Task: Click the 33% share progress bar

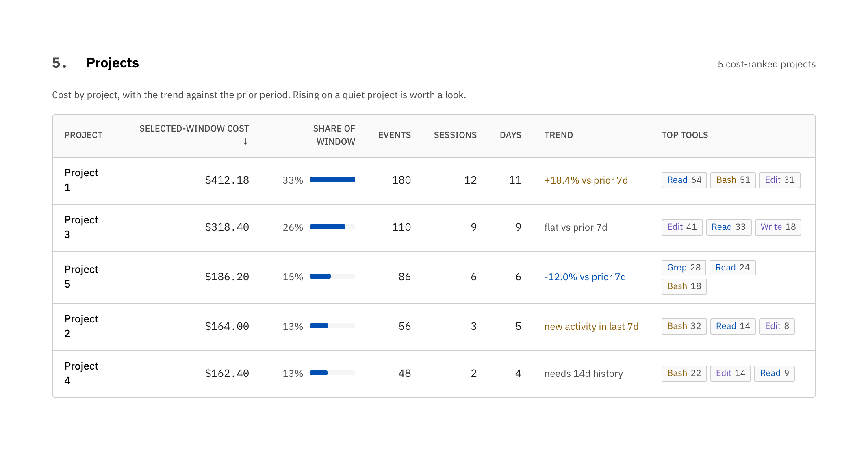Action: click(332, 180)
